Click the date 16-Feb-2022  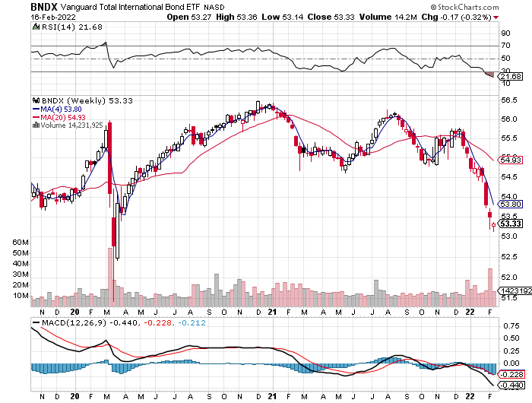53,17
